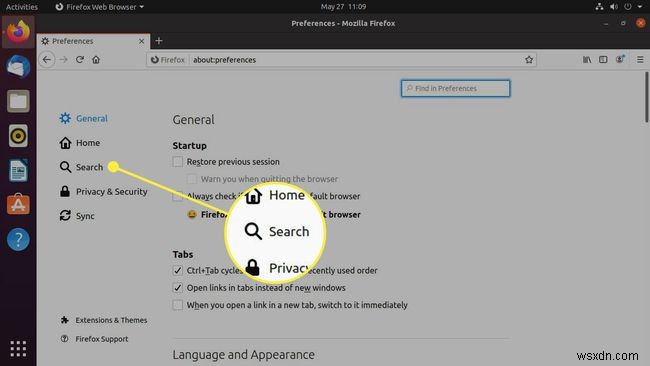Viewport: 650px width, 366px height.
Task: Click the page vertical scrollbar
Action: (646, 98)
